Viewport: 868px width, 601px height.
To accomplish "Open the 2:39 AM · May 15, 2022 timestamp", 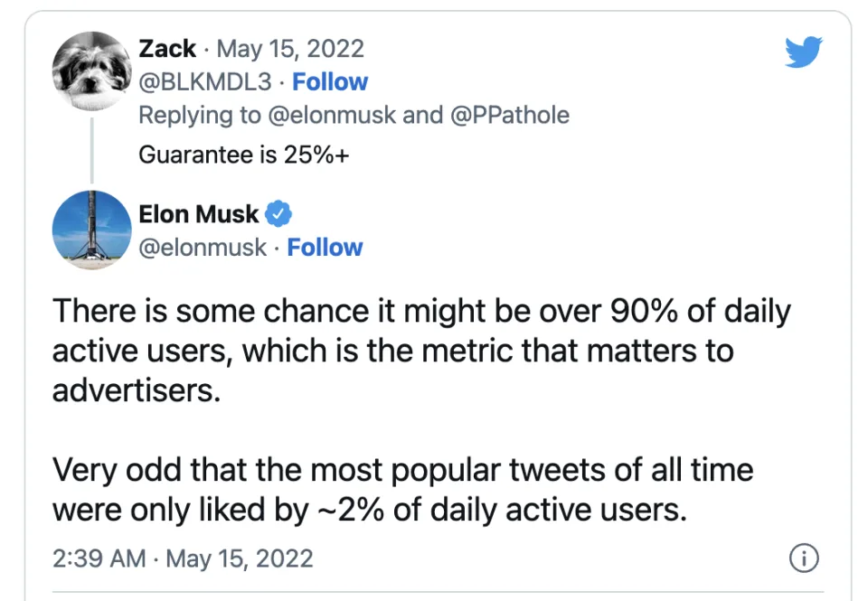I will (183, 559).
